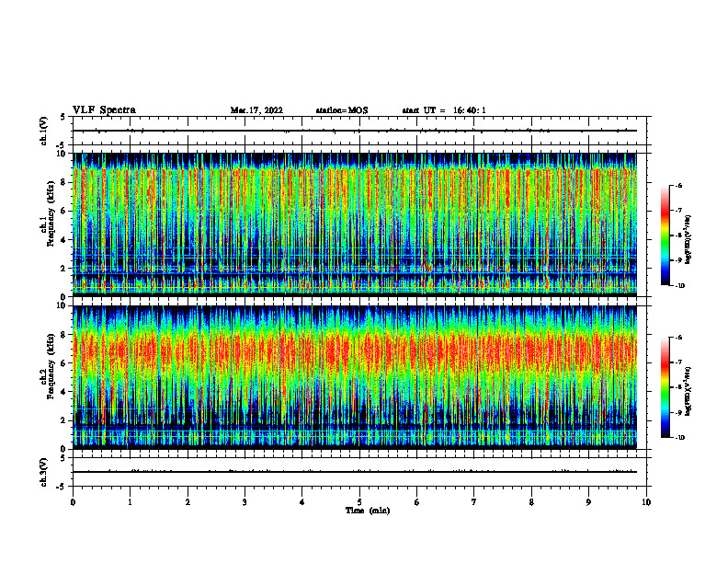Click the '3' tick on Time axis
Image resolution: width=728 pixels, height=563 pixels.
point(245,502)
